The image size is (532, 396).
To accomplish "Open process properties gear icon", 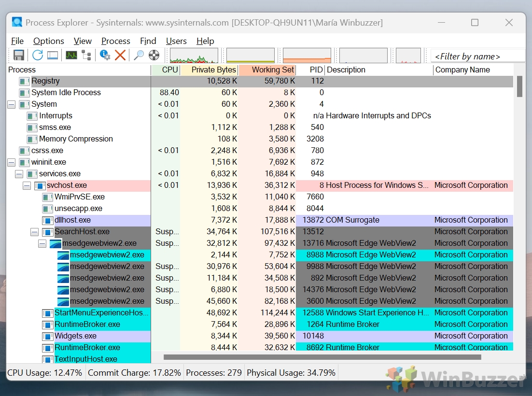I will [x=105, y=55].
